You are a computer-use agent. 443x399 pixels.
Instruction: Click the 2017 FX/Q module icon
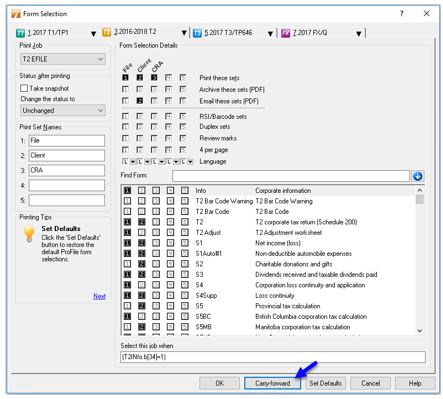pos(286,33)
